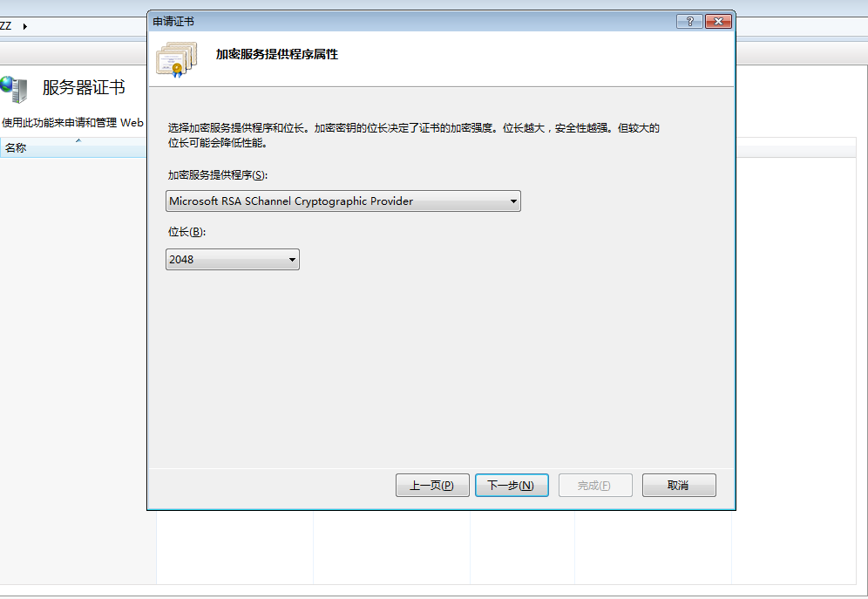Click the bit length description paragraph
The width and height of the screenshot is (868, 599).
click(413, 135)
